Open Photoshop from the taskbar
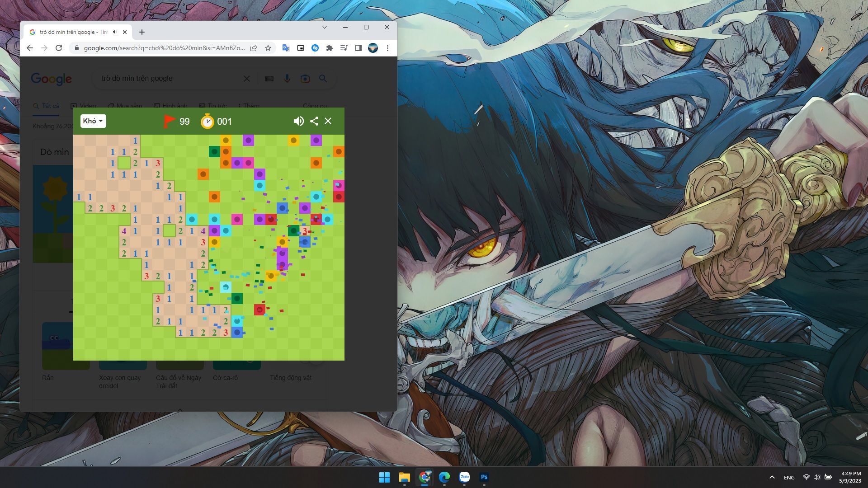Viewport: 868px width, 488px height. [x=484, y=477]
